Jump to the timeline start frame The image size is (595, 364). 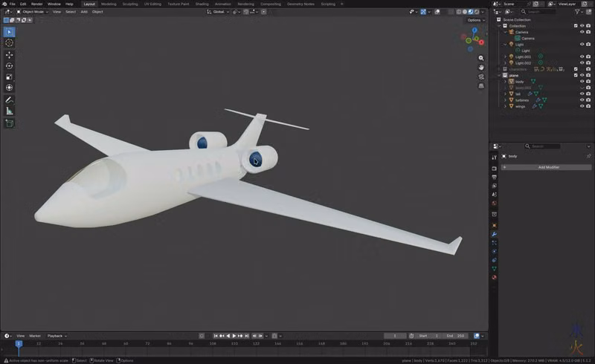point(216,336)
